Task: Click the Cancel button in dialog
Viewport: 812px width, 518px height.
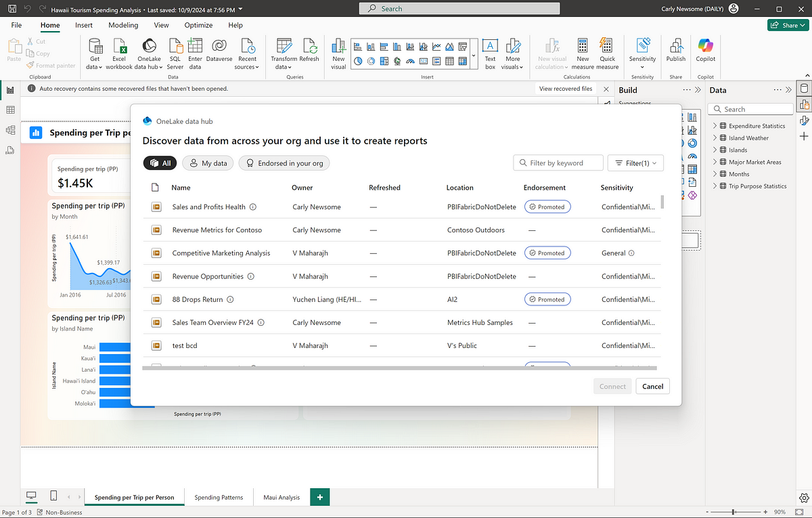Action: pyautogui.click(x=652, y=386)
